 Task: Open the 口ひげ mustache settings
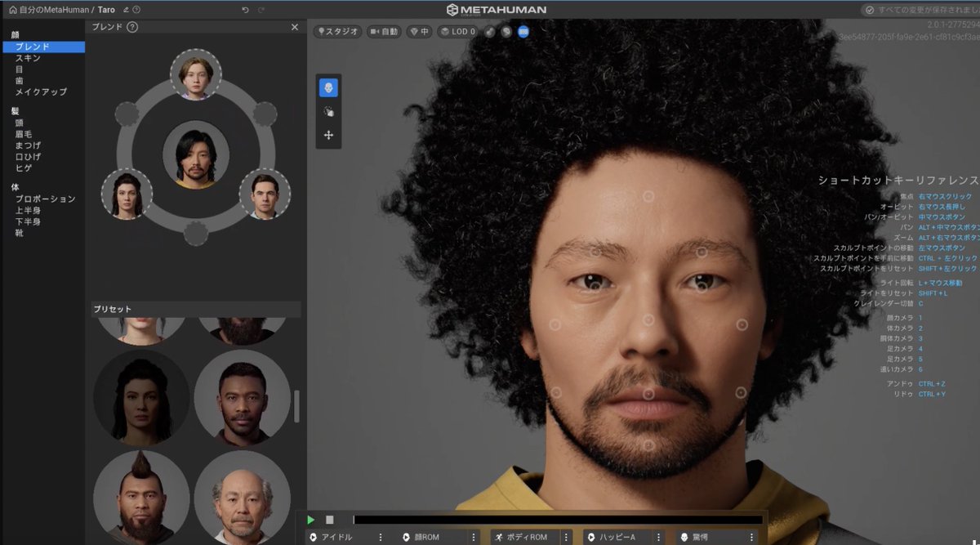click(x=28, y=157)
